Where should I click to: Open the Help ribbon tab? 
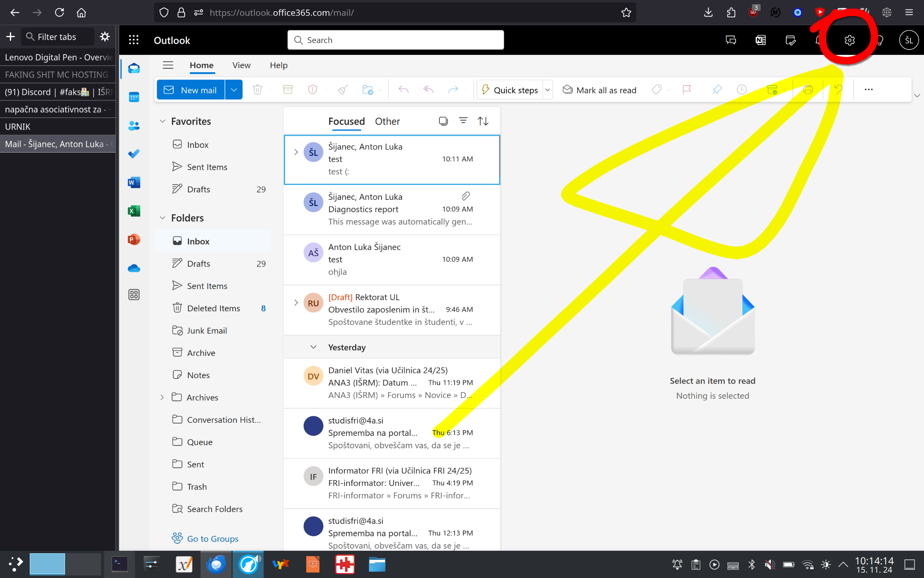(x=278, y=65)
